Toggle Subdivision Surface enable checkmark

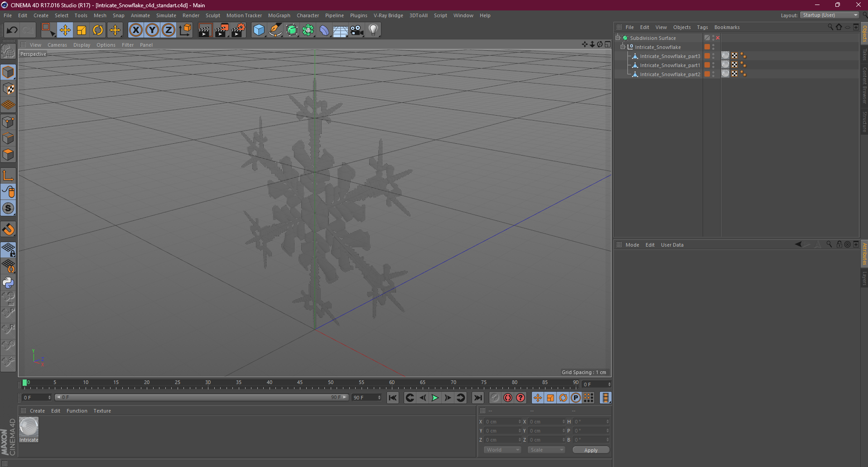718,38
